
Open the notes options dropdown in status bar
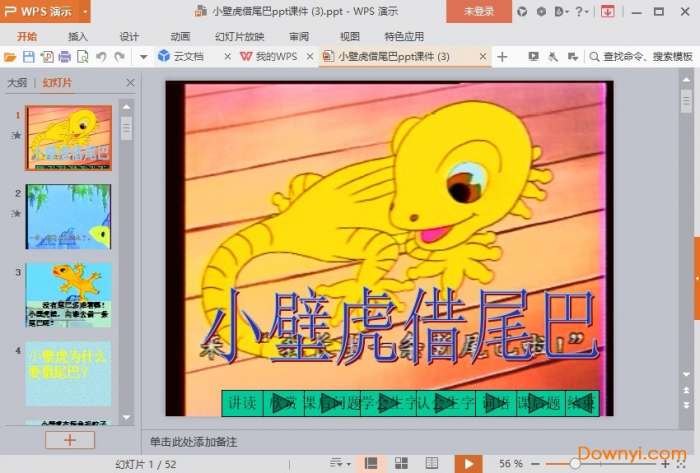tap(340, 464)
